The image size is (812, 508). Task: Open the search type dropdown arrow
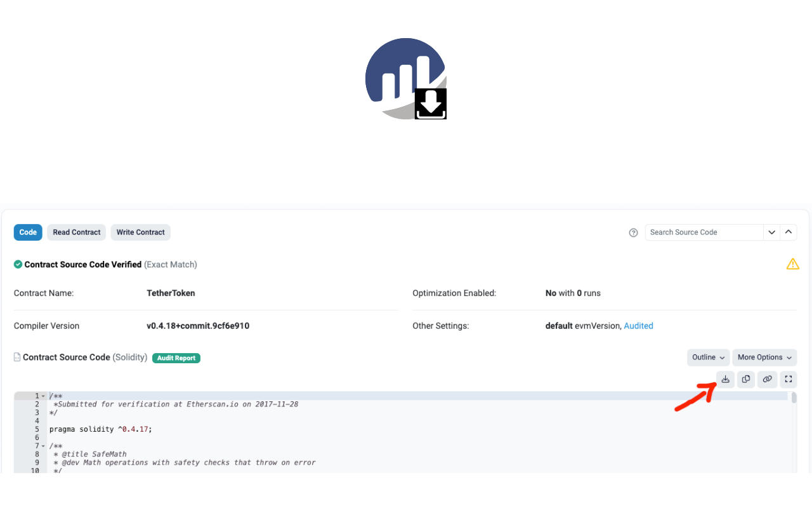[x=772, y=232]
